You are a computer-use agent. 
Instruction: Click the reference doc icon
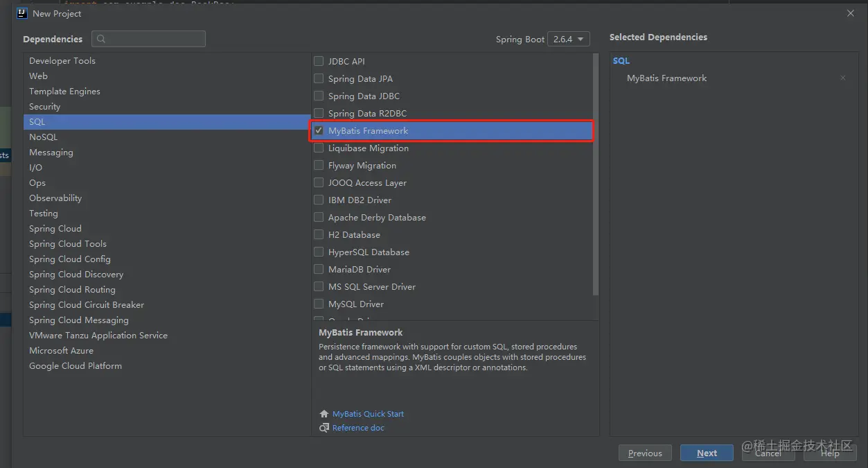324,428
